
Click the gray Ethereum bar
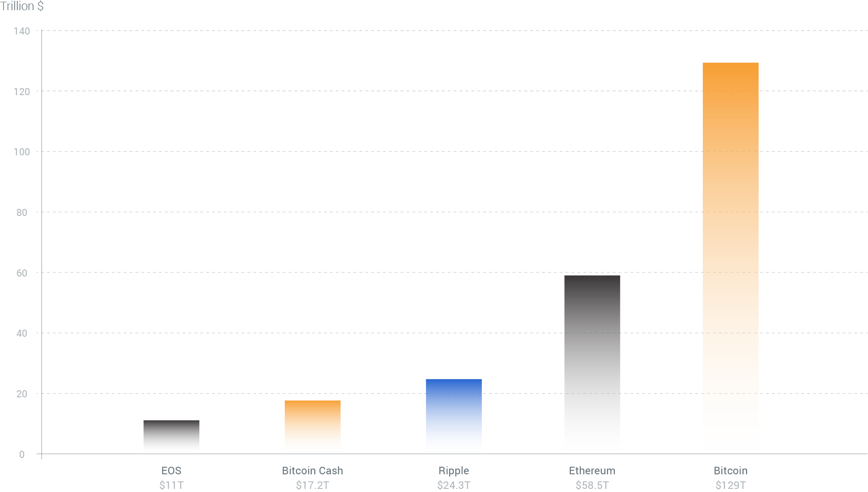[592, 365]
